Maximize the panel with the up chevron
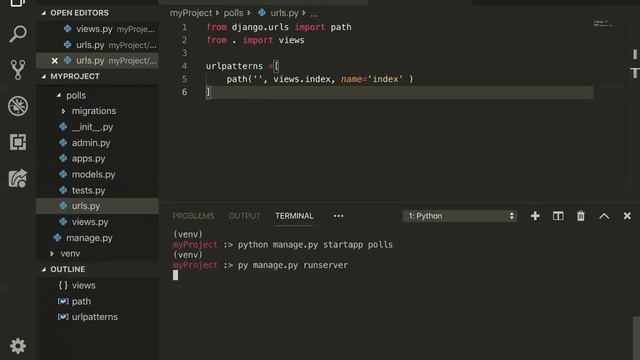Screen dimensions: 640x360 604,216
